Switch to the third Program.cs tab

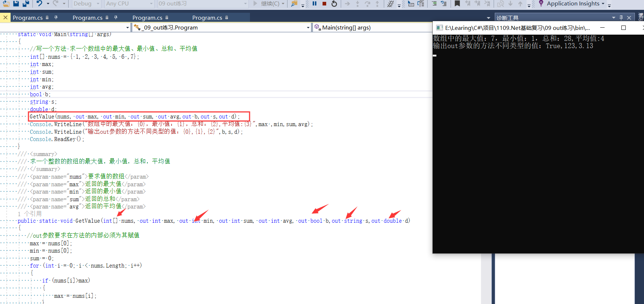click(x=147, y=17)
